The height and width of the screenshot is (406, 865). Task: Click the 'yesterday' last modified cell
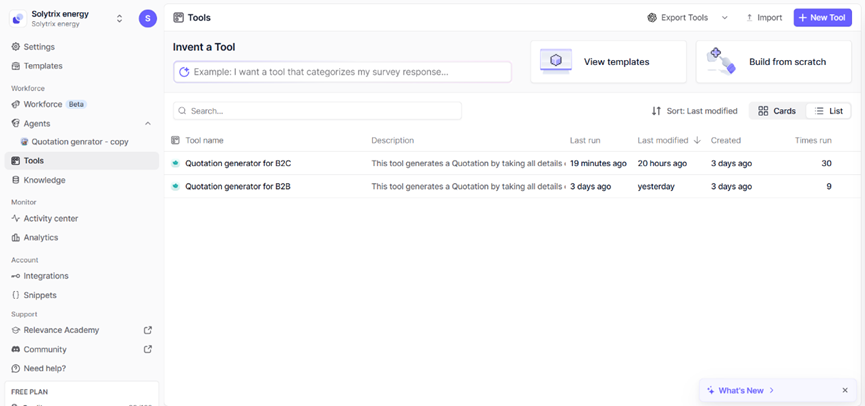(x=656, y=186)
